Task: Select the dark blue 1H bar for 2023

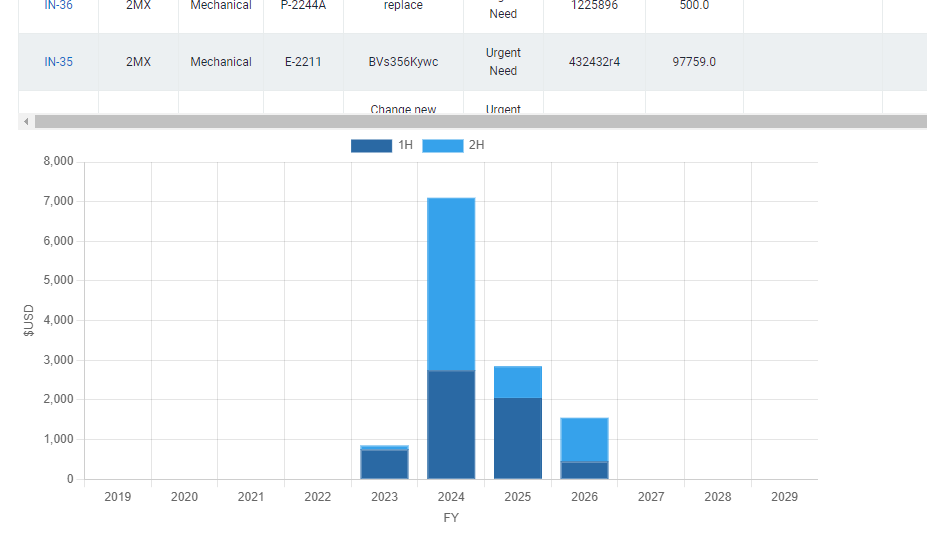Action: pos(384,465)
